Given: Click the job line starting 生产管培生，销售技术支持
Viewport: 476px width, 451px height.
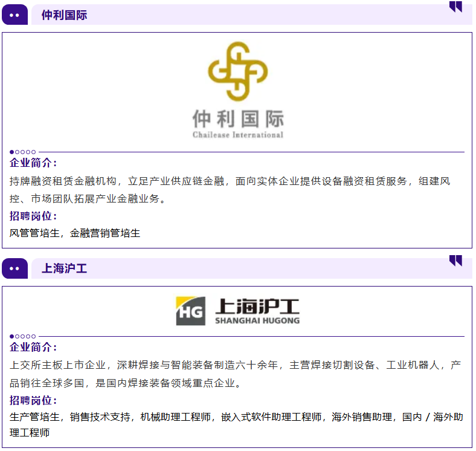Looking at the screenshot, I should click(236, 417).
